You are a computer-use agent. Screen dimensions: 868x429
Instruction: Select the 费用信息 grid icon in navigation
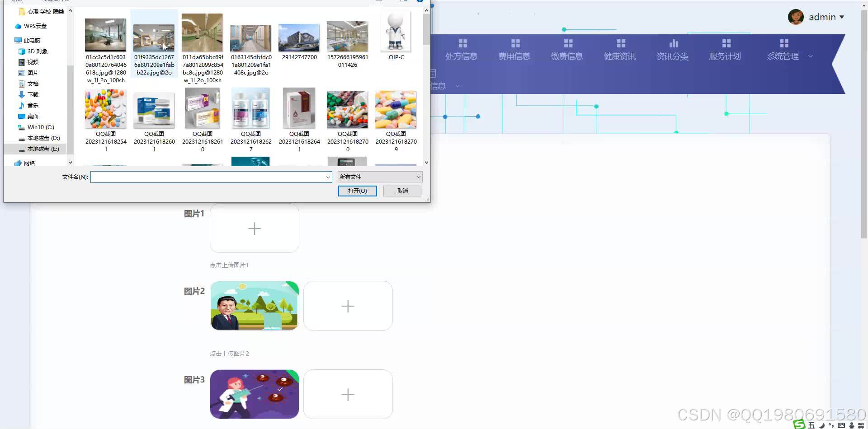[x=514, y=43]
